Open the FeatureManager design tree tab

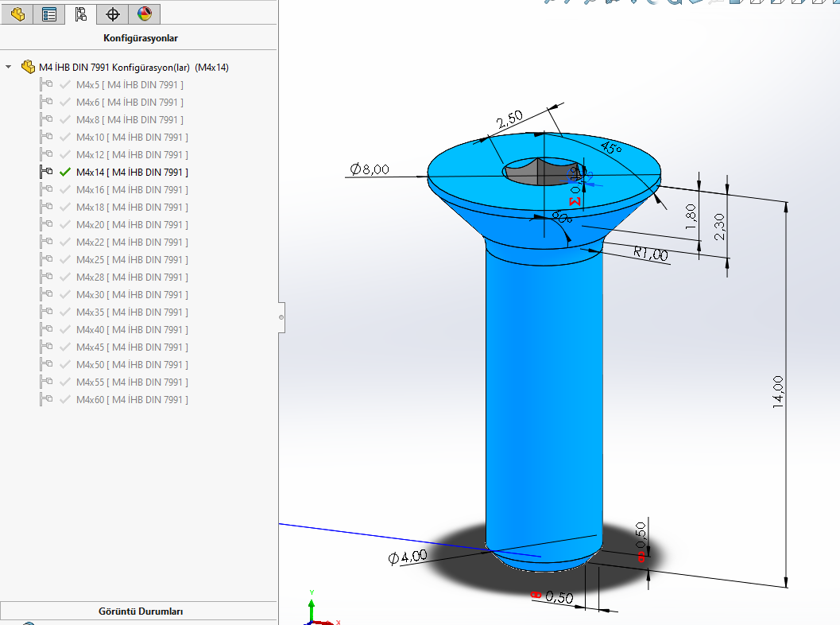(x=17, y=14)
